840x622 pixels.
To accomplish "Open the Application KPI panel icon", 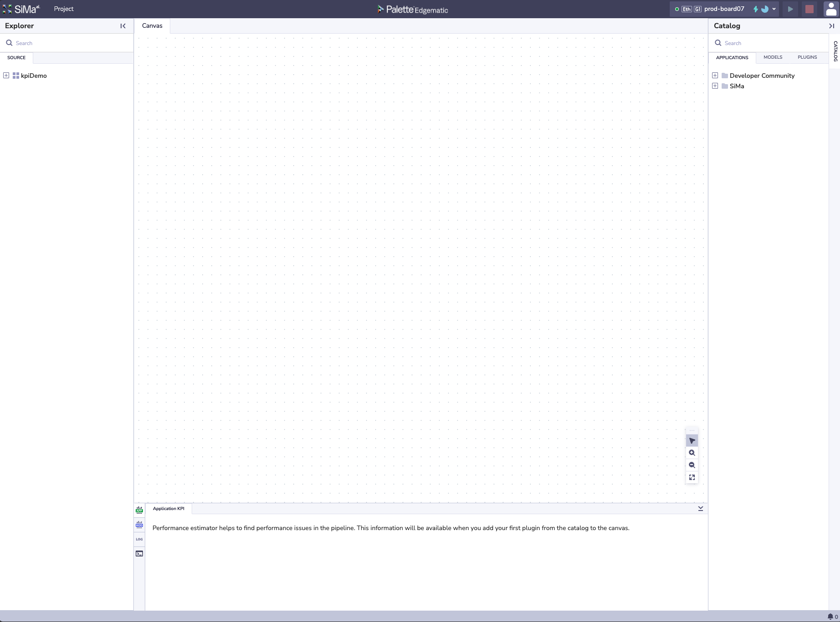I will (139, 510).
